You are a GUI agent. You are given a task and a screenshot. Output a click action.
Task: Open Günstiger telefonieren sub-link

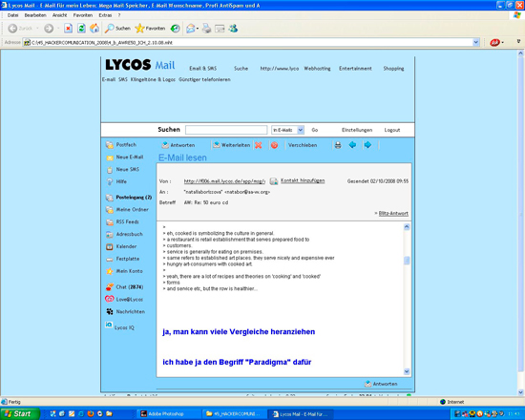(204, 79)
